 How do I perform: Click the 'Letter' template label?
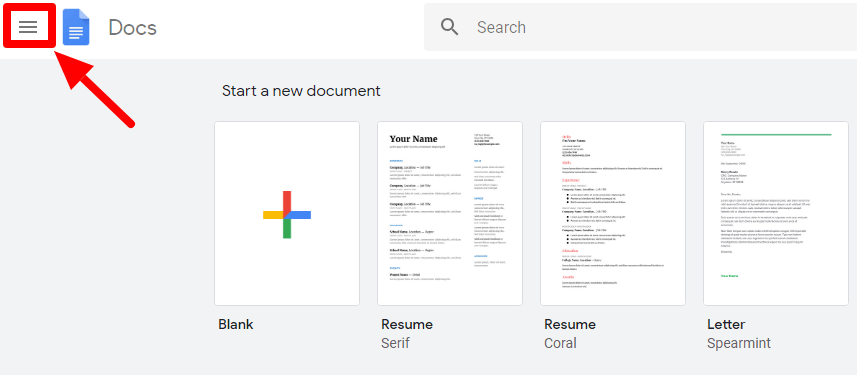click(726, 324)
